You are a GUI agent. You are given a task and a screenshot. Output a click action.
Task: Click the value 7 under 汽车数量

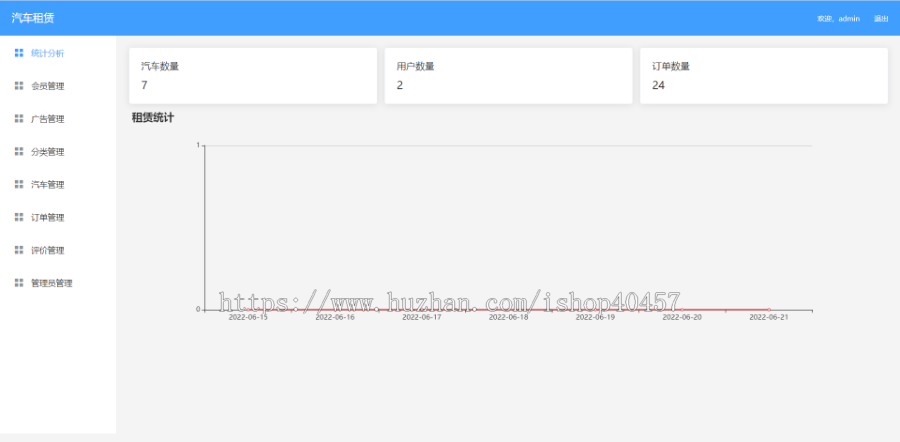point(144,86)
